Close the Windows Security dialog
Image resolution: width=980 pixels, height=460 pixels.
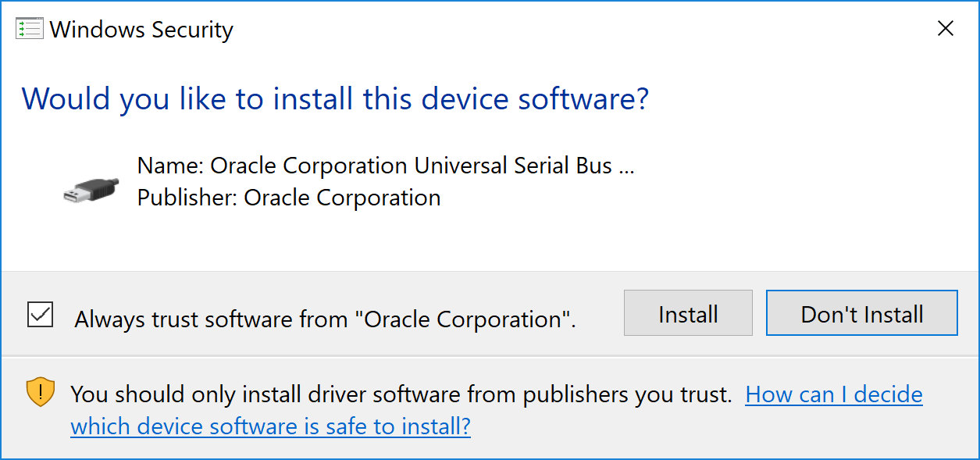click(x=945, y=30)
